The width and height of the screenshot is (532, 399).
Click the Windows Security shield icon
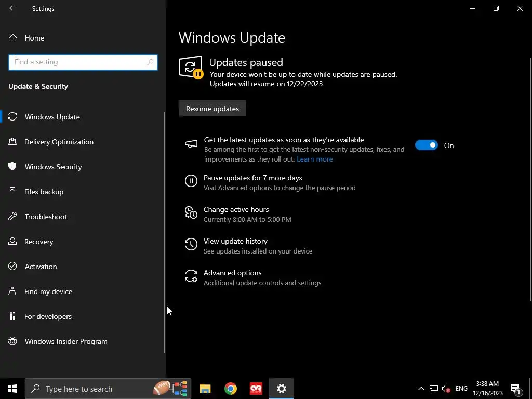[12, 167]
